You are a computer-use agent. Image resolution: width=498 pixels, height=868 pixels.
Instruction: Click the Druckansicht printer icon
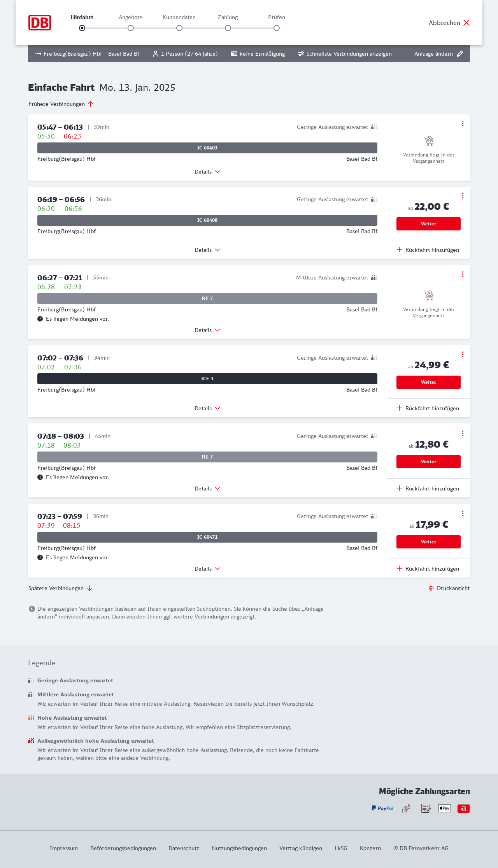[x=431, y=588]
